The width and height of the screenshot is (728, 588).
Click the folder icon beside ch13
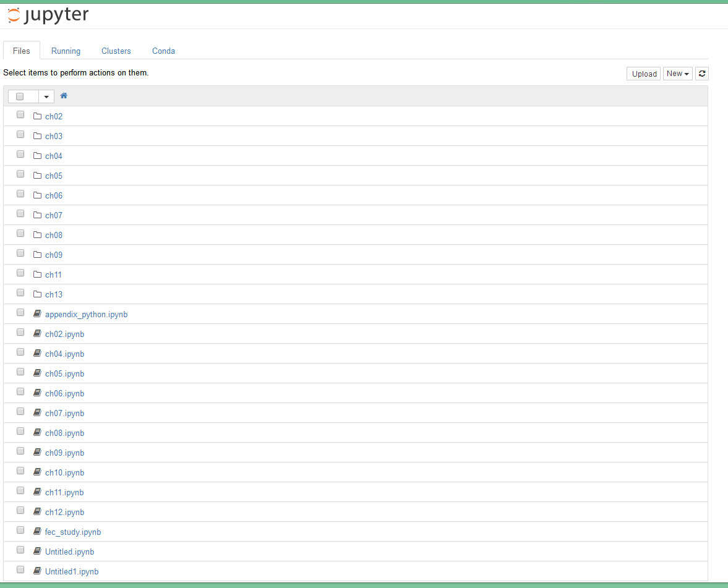click(x=37, y=294)
